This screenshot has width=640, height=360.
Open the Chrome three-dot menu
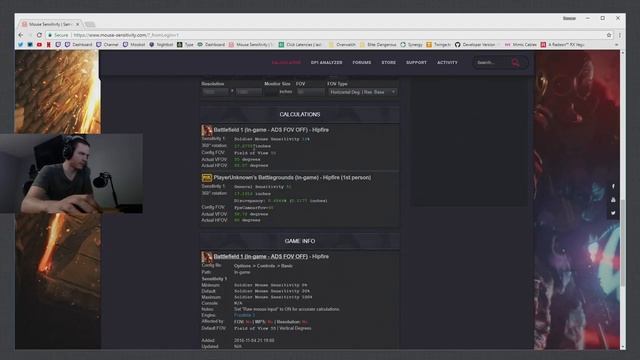619,35
